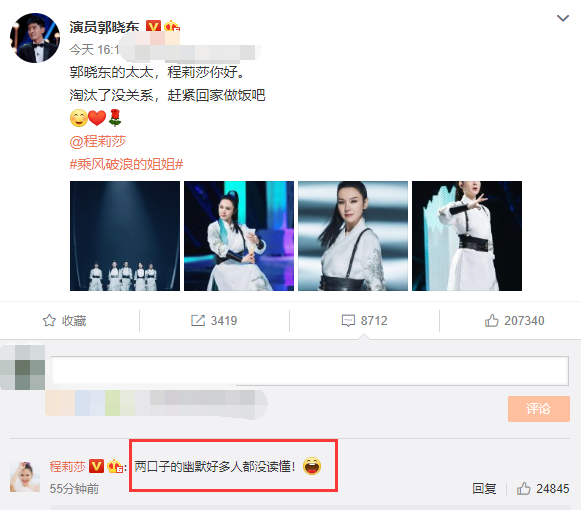Open the fourth photo of the outstretched-arm pose
Image resolution: width=581 pixels, height=510 pixels.
click(467, 236)
